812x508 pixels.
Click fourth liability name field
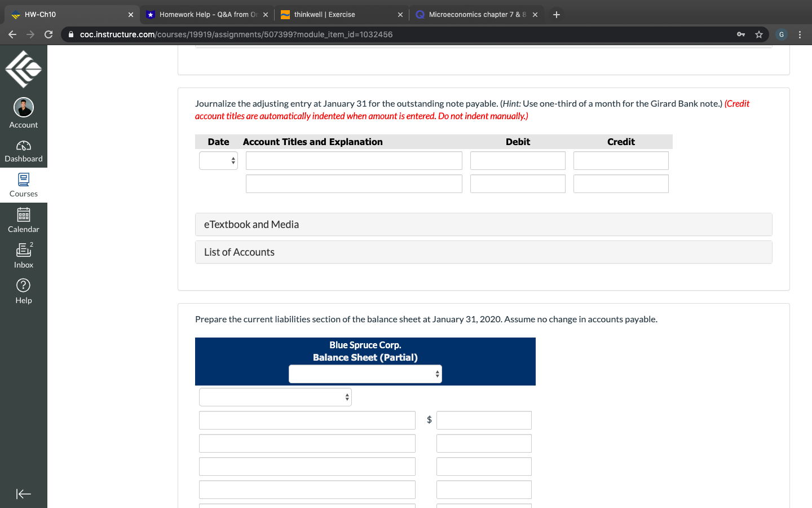click(x=307, y=490)
